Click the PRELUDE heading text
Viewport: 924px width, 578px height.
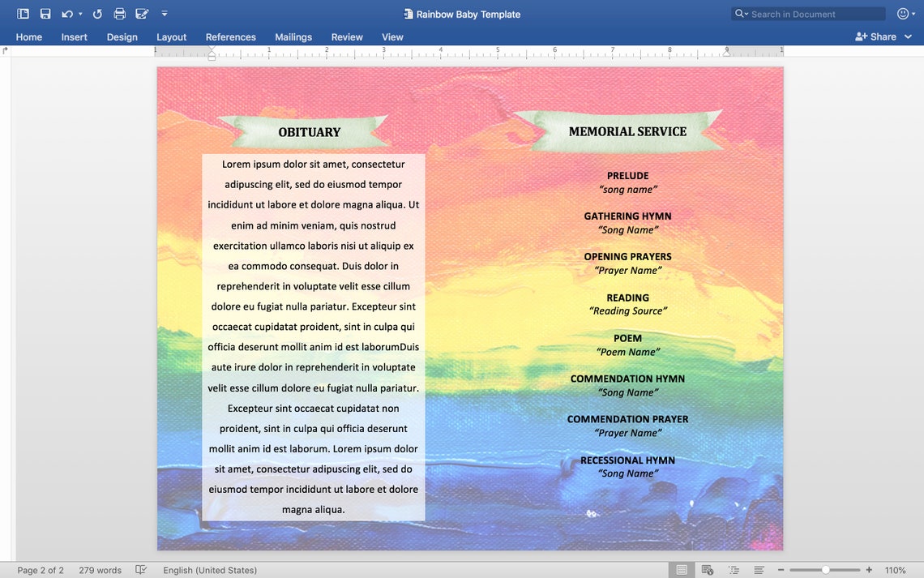pos(627,176)
